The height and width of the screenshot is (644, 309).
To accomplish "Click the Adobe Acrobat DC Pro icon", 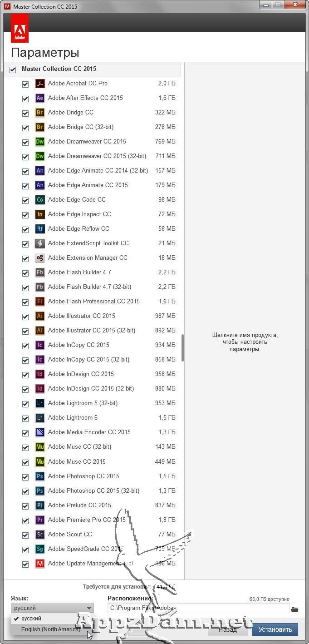I will (x=40, y=84).
